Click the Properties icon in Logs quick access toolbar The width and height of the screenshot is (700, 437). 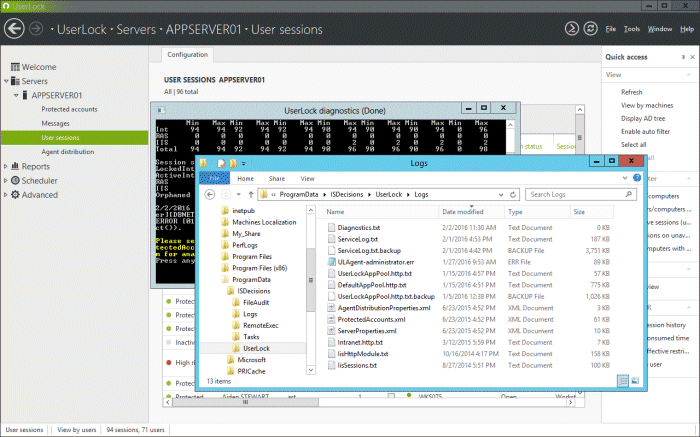pyautogui.click(x=221, y=163)
